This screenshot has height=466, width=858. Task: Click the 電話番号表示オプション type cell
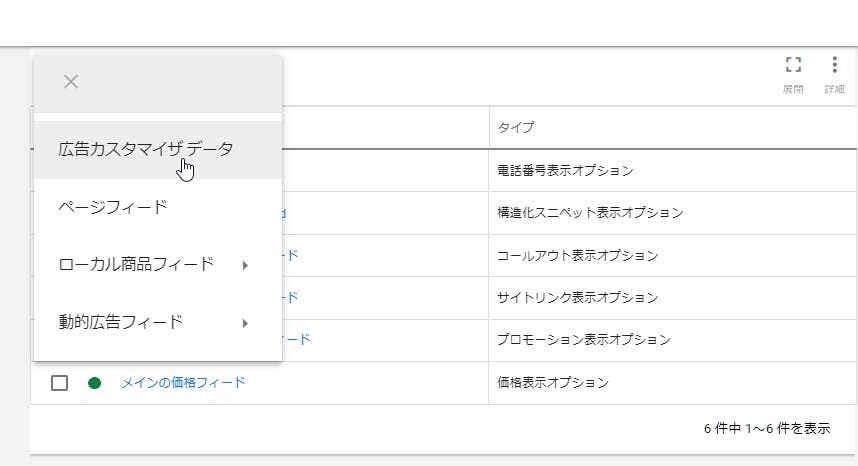(564, 170)
